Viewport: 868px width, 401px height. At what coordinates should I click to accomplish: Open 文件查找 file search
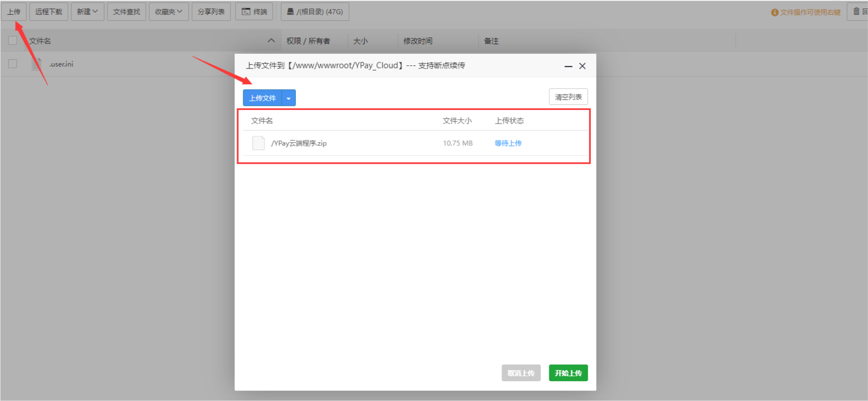coord(127,11)
